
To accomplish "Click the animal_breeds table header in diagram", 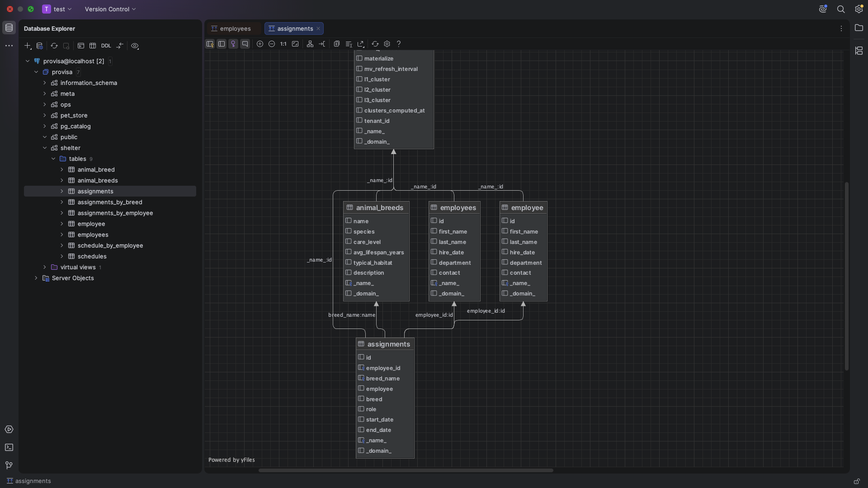I will [376, 207].
